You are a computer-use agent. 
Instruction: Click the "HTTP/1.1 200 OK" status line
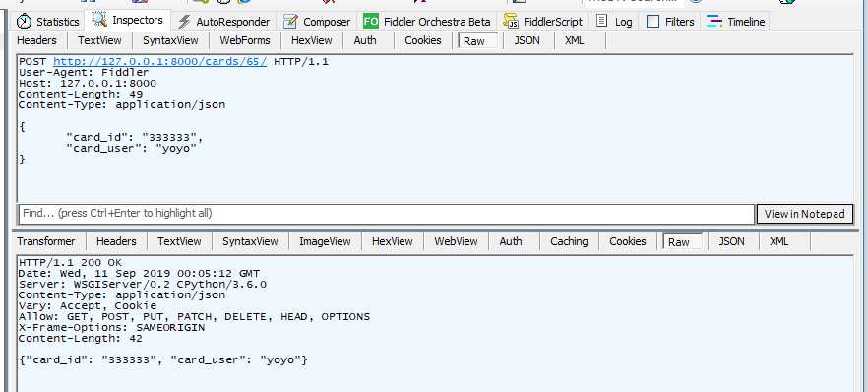point(70,262)
